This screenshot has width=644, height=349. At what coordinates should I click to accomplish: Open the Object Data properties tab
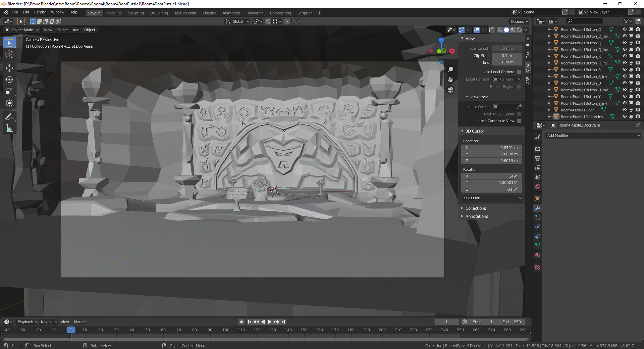(x=538, y=246)
